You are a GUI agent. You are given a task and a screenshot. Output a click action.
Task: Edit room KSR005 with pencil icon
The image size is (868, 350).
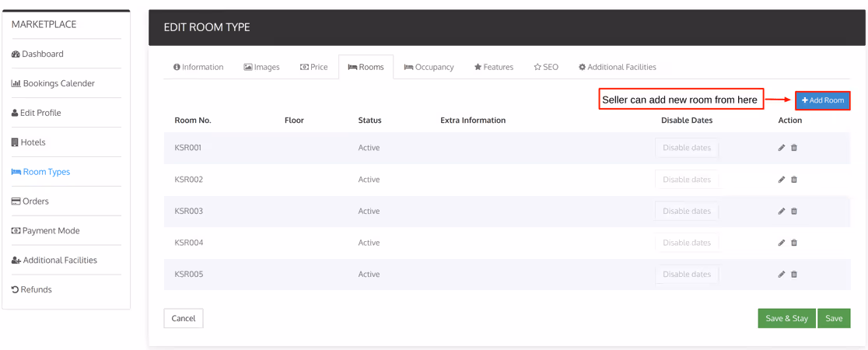coord(782,274)
